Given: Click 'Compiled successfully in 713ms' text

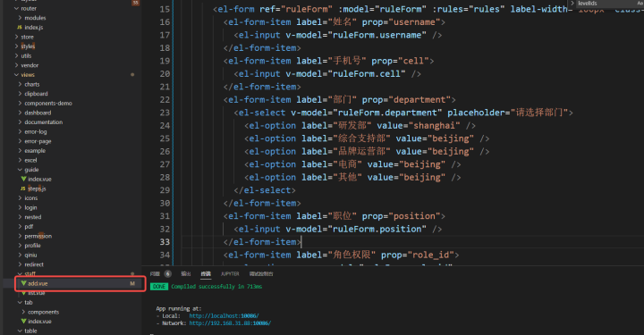Looking at the screenshot, I should point(216,287).
